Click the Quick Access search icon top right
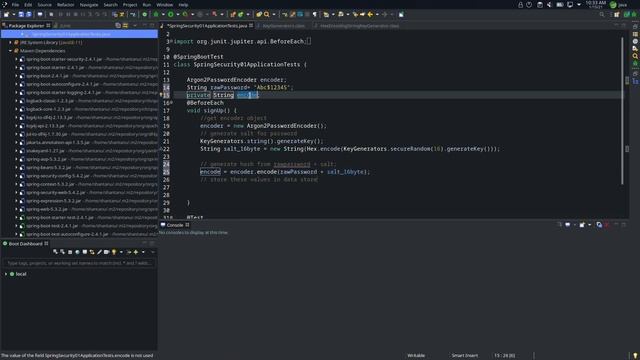Screen dimensions: 640x360 (x=602, y=14)
